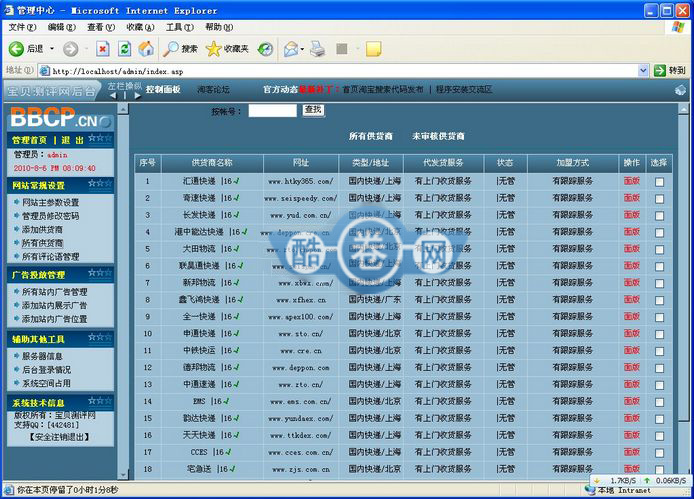Click 安全注销退出 link
This screenshot has height=499, width=694.
[60, 437]
